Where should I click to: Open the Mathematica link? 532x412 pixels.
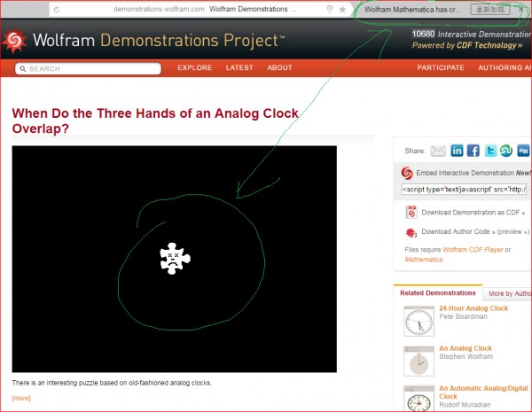[x=424, y=260]
